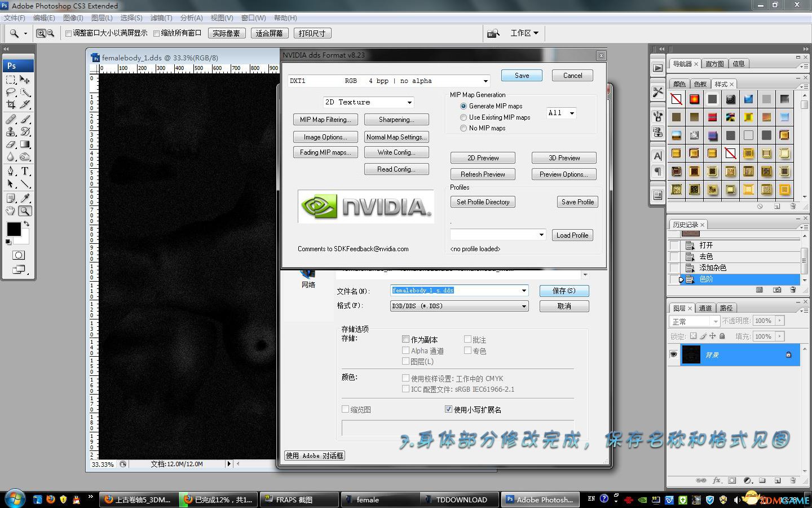Toggle 使用小写扩展名 checkbox
This screenshot has height=508, width=812.
tap(448, 409)
